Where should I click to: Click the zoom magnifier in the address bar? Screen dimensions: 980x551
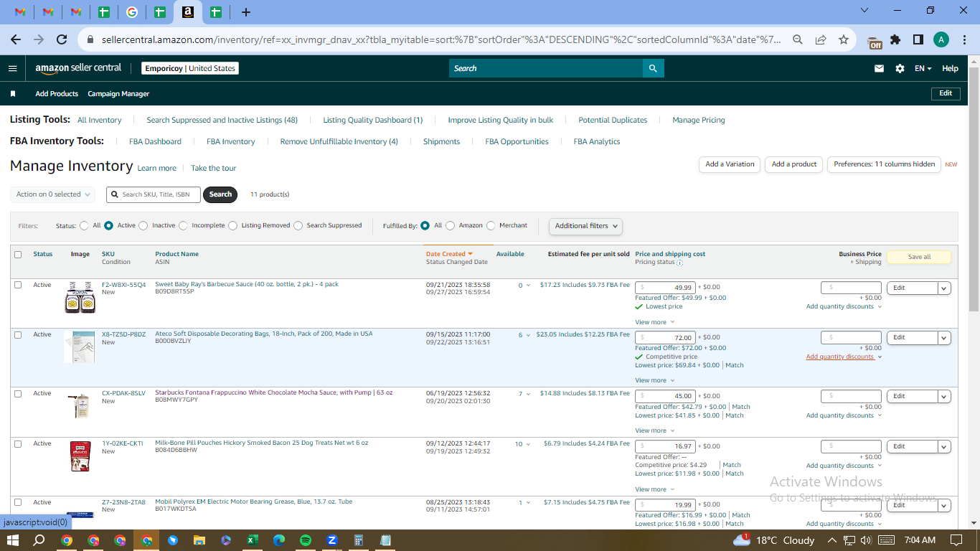797,39
